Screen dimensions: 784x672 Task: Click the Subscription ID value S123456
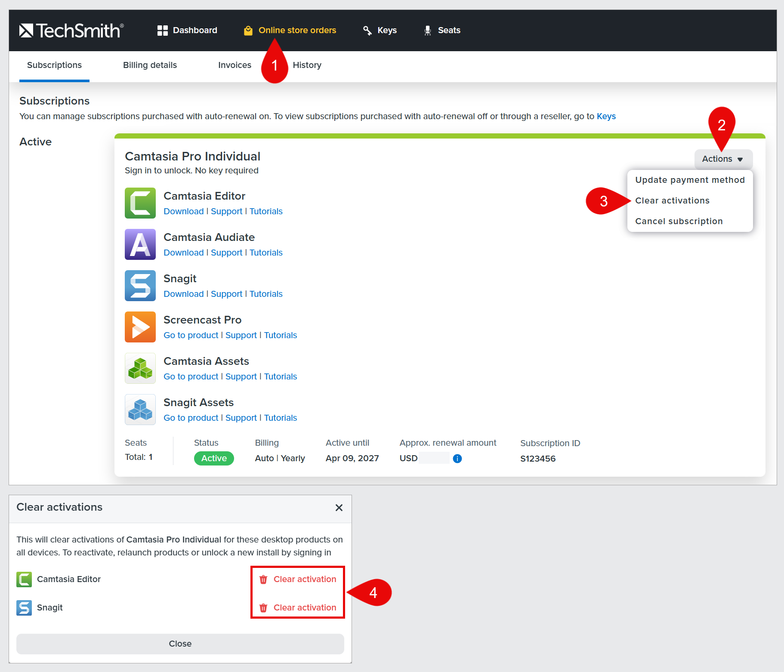click(x=538, y=459)
